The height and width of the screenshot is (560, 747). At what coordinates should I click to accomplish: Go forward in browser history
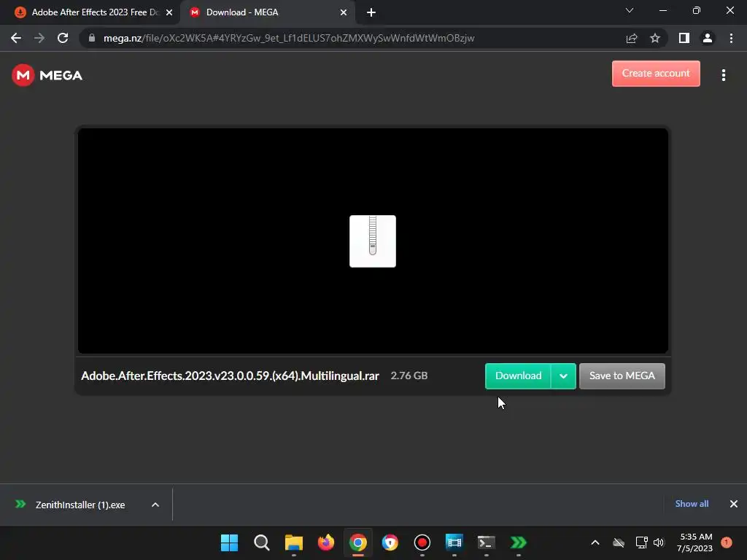pos(39,38)
